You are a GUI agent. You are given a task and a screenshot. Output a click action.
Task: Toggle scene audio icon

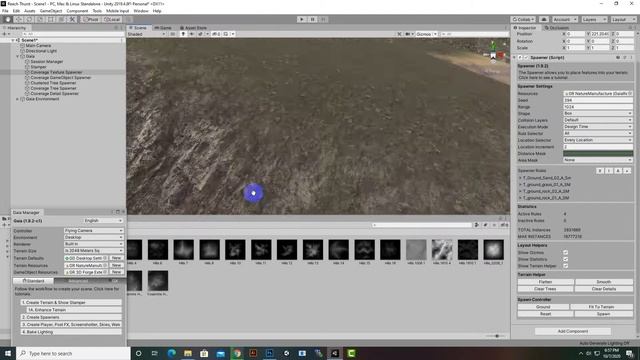tap(192, 34)
